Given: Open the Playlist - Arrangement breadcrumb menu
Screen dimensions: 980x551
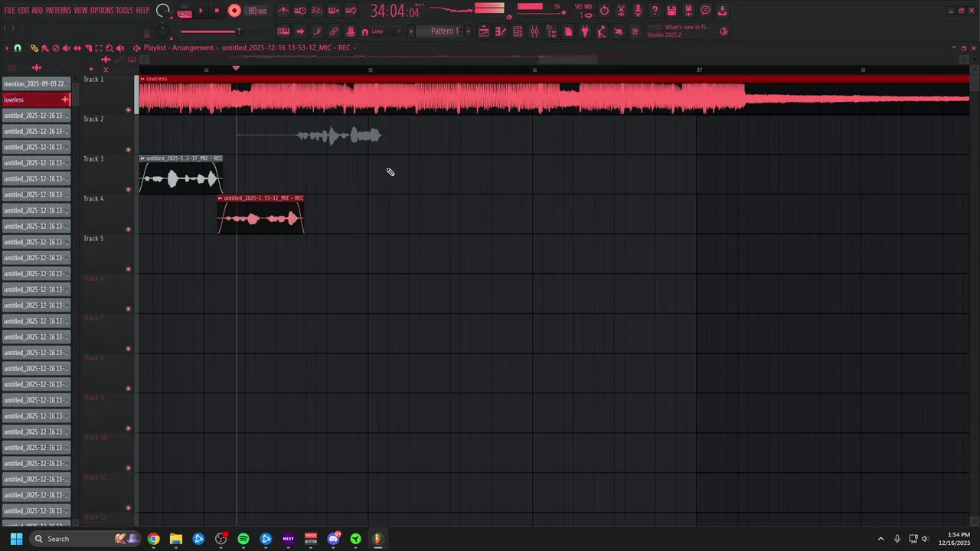Looking at the screenshot, I should point(178,47).
